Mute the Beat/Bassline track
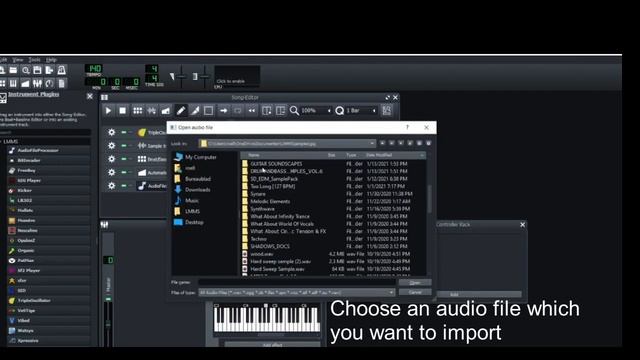Screen dimensions: 640x360 (124, 159)
